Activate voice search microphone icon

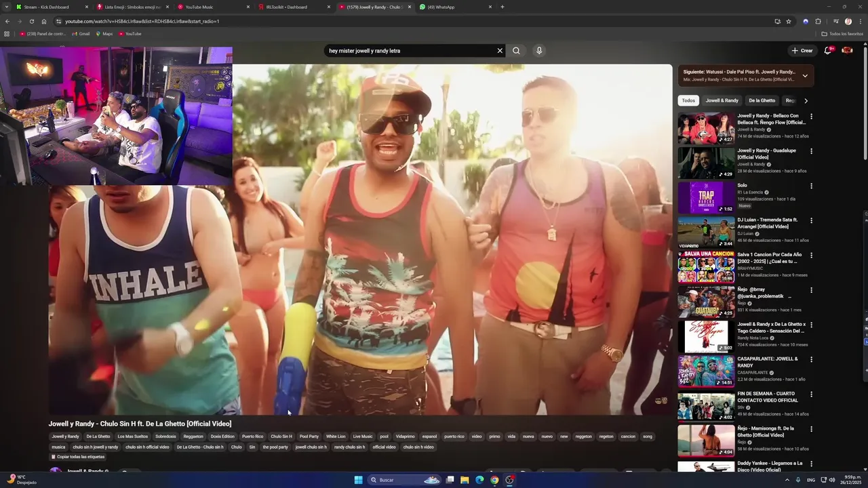coord(539,50)
